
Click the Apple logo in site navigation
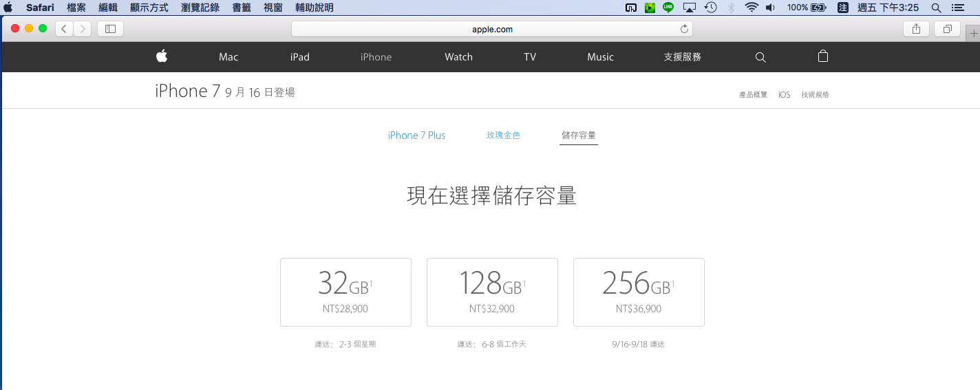pos(162,56)
